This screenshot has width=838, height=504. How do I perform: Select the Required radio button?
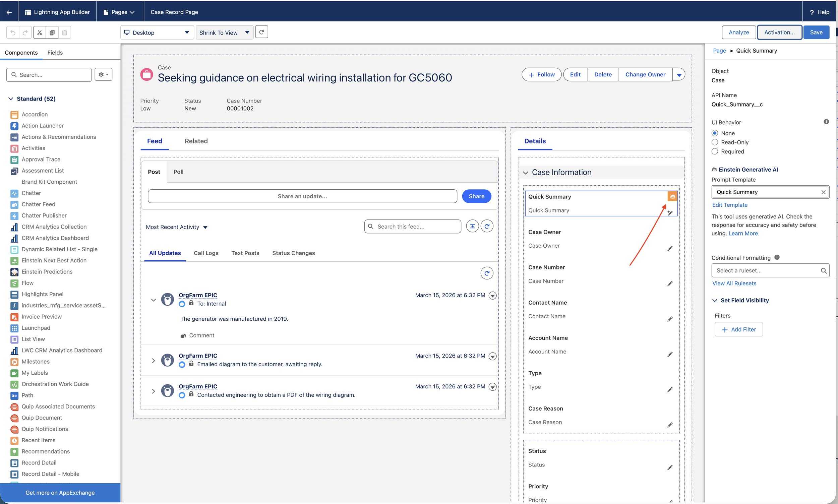715,151
